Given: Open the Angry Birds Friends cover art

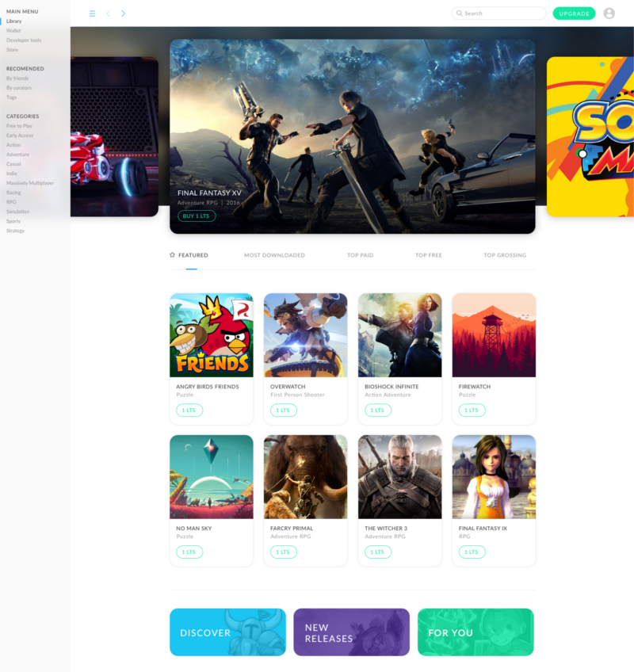Looking at the screenshot, I should coord(212,335).
